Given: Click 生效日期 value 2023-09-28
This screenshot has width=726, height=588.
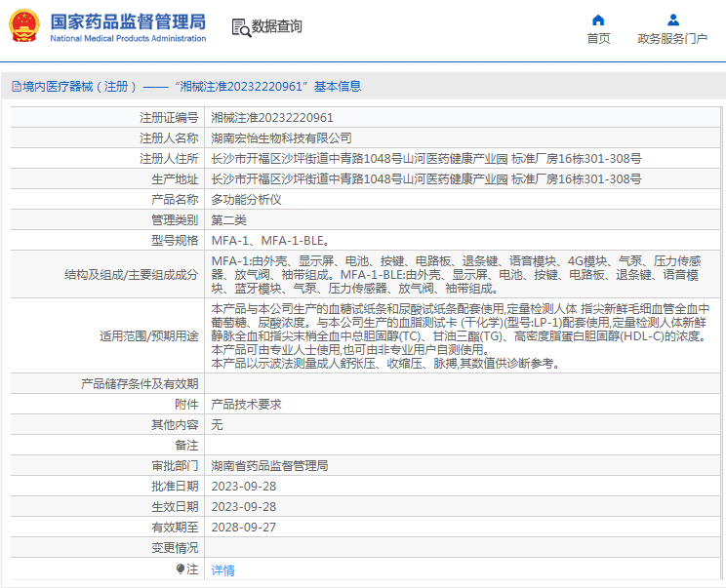Looking at the screenshot, I should [244, 507].
